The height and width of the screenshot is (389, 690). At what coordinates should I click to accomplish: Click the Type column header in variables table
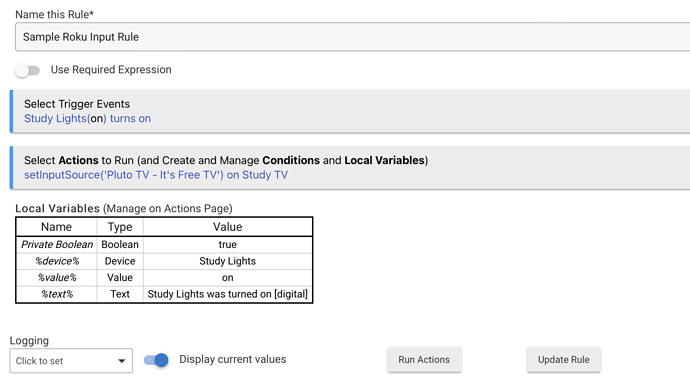click(x=120, y=227)
